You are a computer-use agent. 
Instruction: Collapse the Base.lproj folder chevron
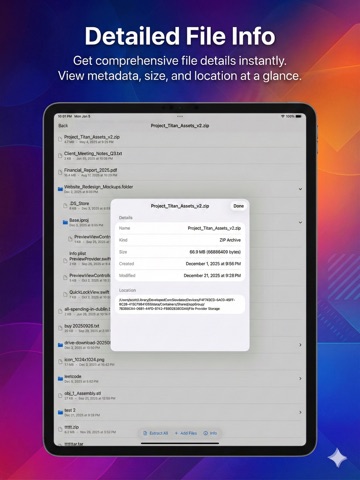click(x=300, y=222)
